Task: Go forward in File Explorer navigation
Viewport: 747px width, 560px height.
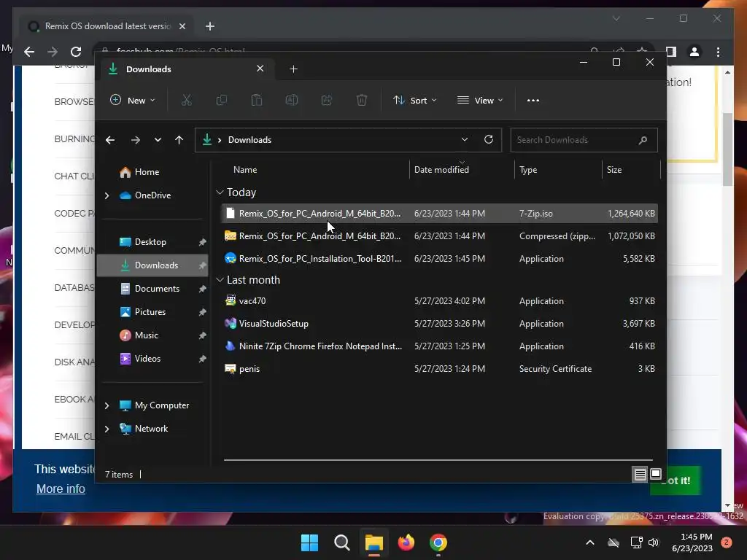Action: [x=135, y=140]
